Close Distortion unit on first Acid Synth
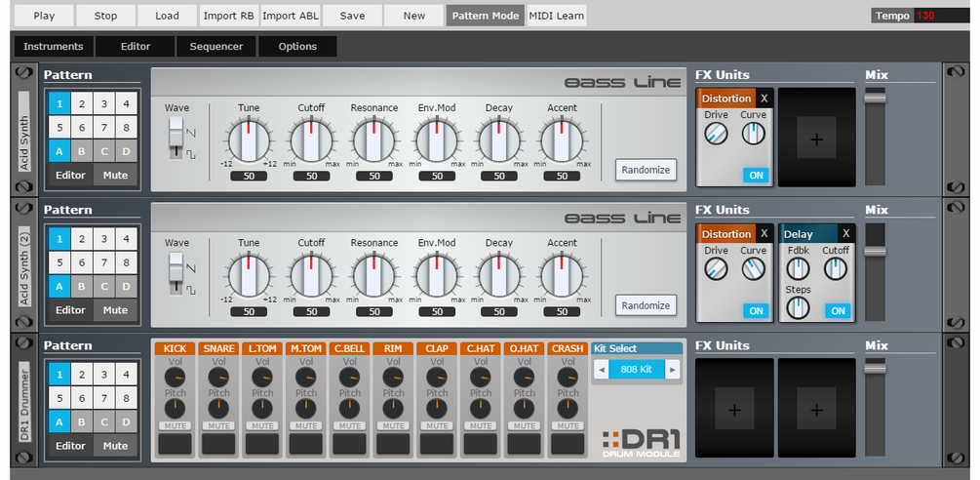The width and height of the screenshot is (980, 480). pyautogui.click(x=764, y=99)
